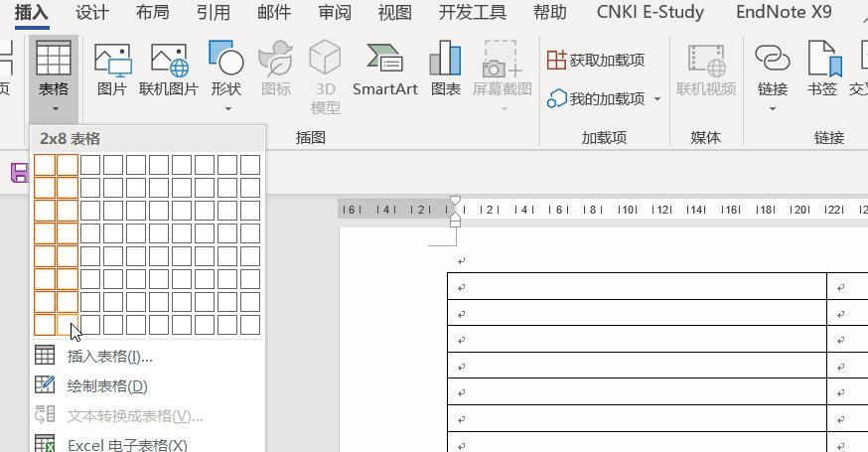
Task: Select the bottom-right cell of table grid
Action: 250,325
